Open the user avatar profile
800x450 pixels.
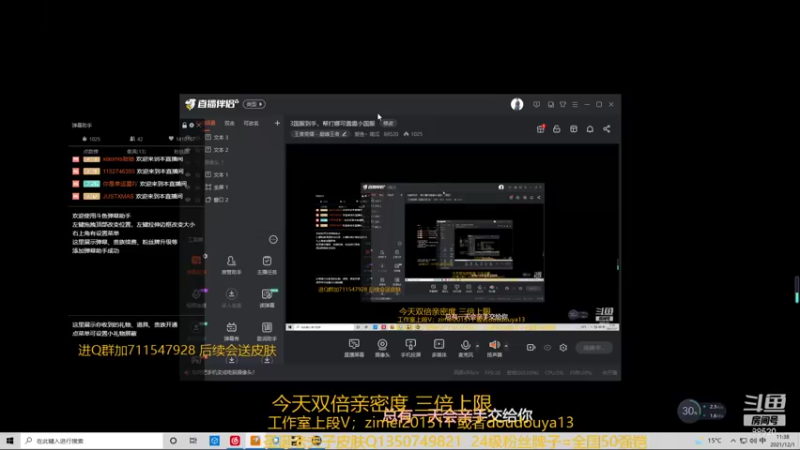coord(517,104)
